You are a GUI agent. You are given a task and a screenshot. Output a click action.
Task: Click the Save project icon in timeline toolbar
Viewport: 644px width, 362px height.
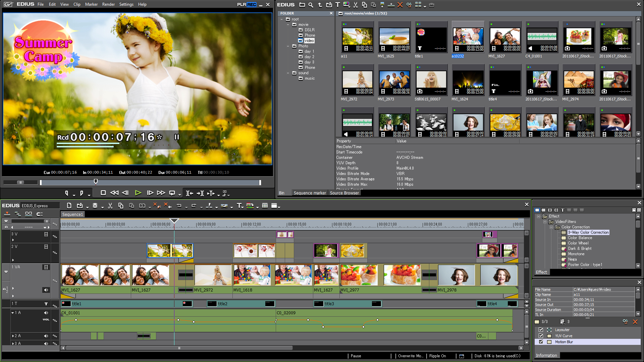pos(95,206)
